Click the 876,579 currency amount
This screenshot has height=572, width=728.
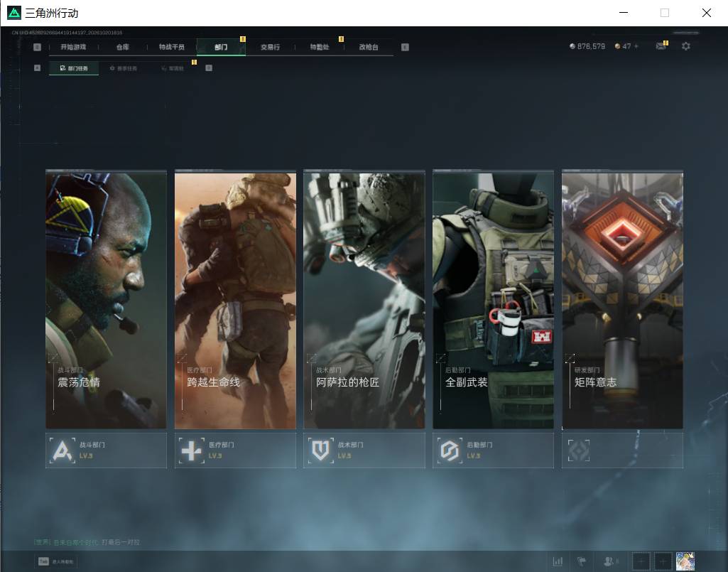(x=591, y=46)
